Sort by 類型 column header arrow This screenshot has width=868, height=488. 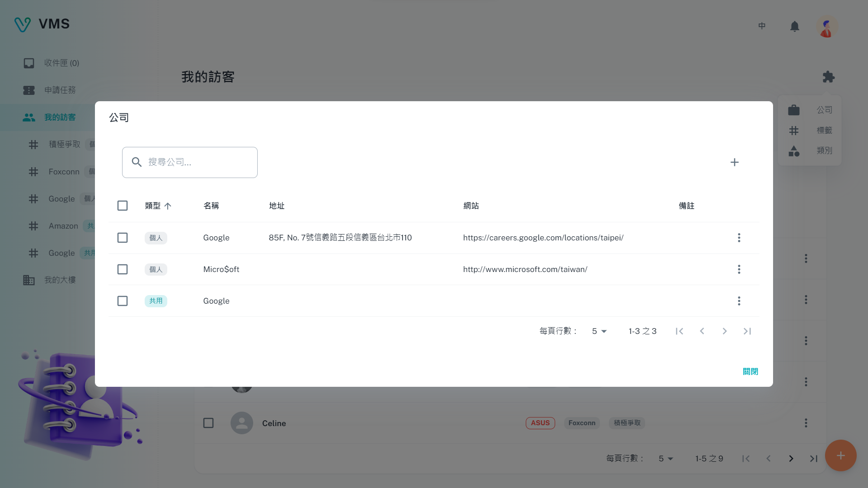point(168,206)
